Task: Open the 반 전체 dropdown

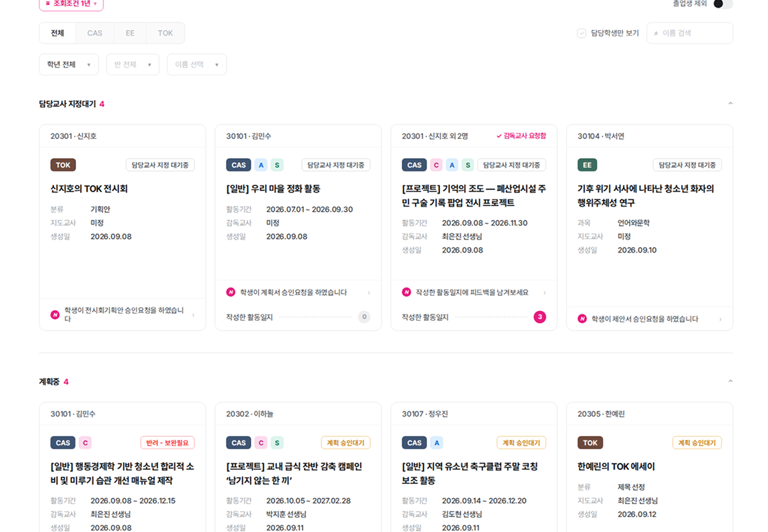Action: tap(133, 64)
